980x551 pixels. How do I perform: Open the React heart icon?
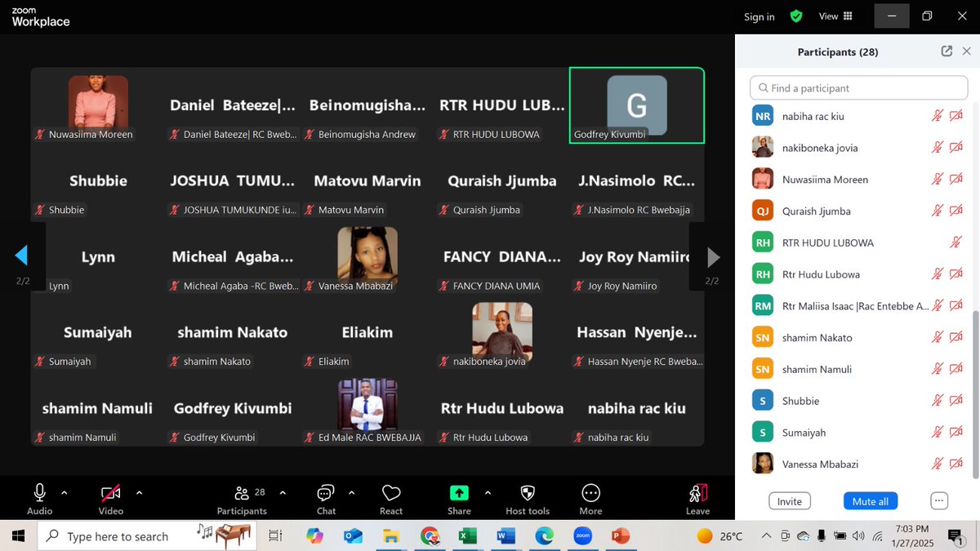point(391,493)
